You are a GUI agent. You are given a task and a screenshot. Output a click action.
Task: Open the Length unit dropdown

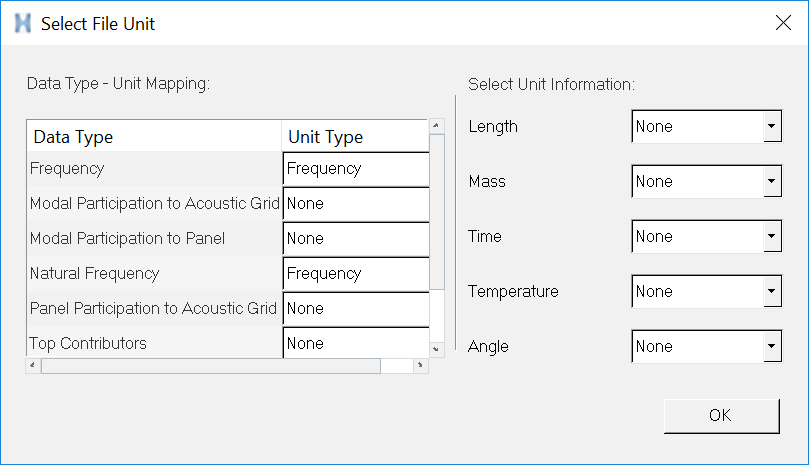click(771, 127)
